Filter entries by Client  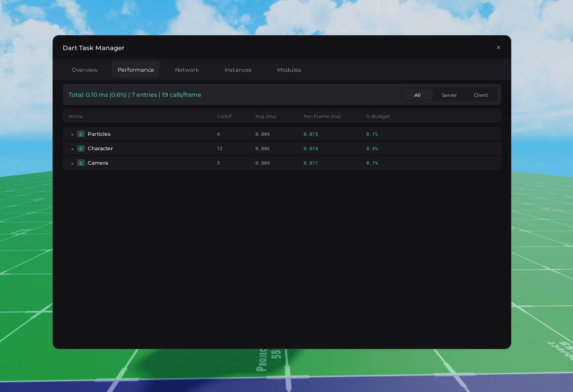tap(480, 95)
